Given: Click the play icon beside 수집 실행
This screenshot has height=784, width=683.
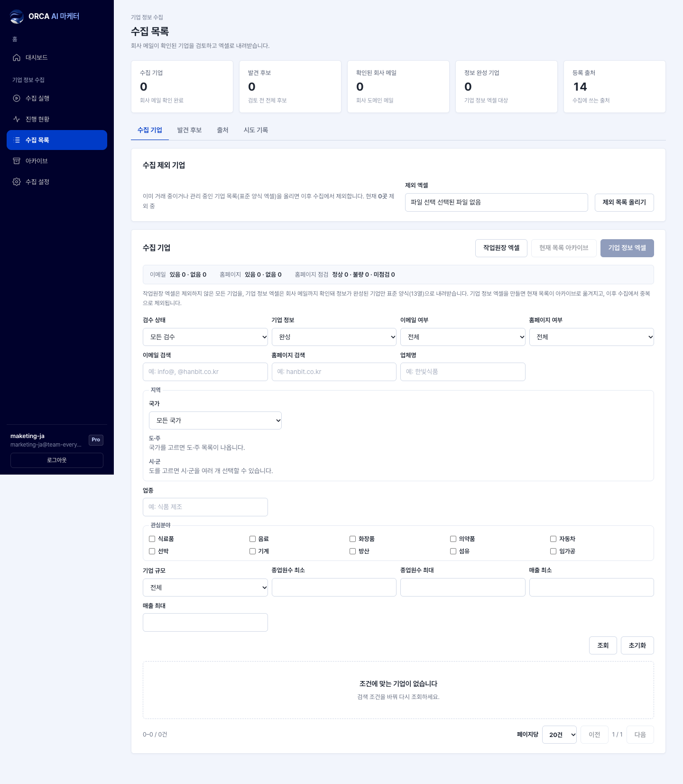Looking at the screenshot, I should [17, 98].
